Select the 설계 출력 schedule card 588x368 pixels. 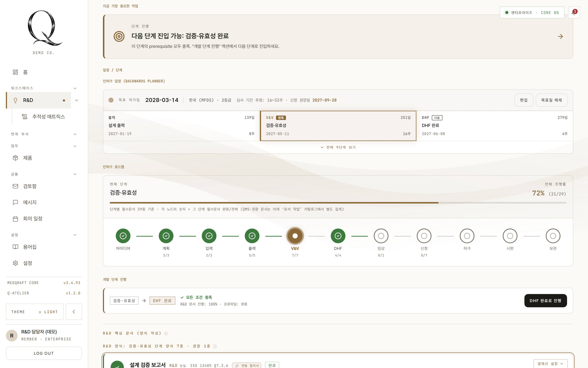(182, 126)
